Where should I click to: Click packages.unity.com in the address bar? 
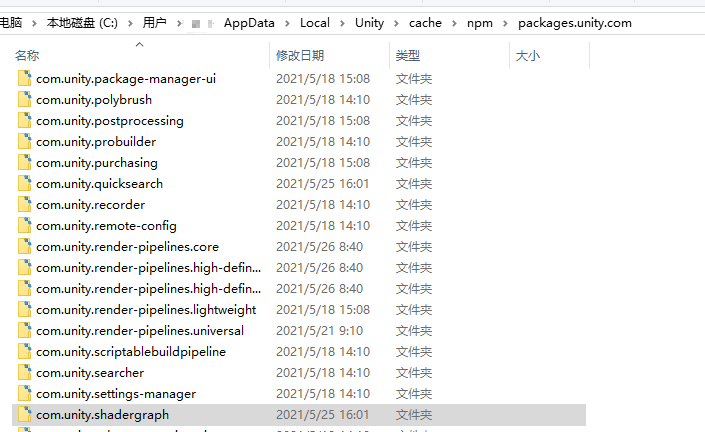pos(575,22)
